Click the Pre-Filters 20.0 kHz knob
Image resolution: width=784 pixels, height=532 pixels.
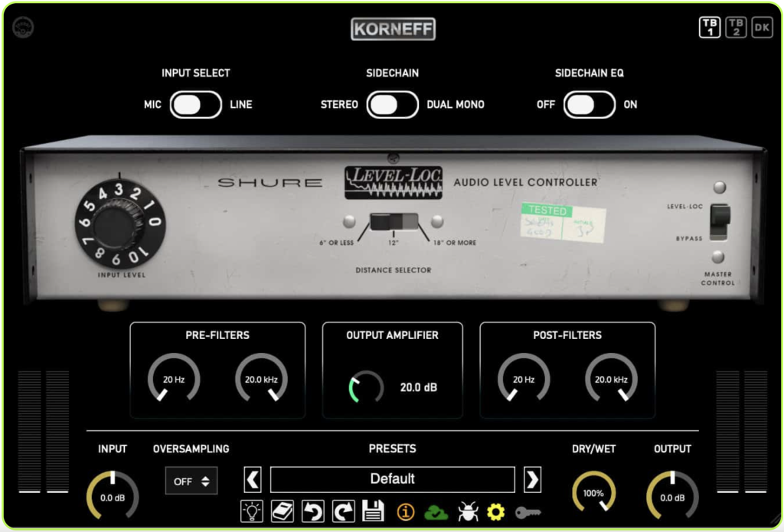click(x=261, y=378)
